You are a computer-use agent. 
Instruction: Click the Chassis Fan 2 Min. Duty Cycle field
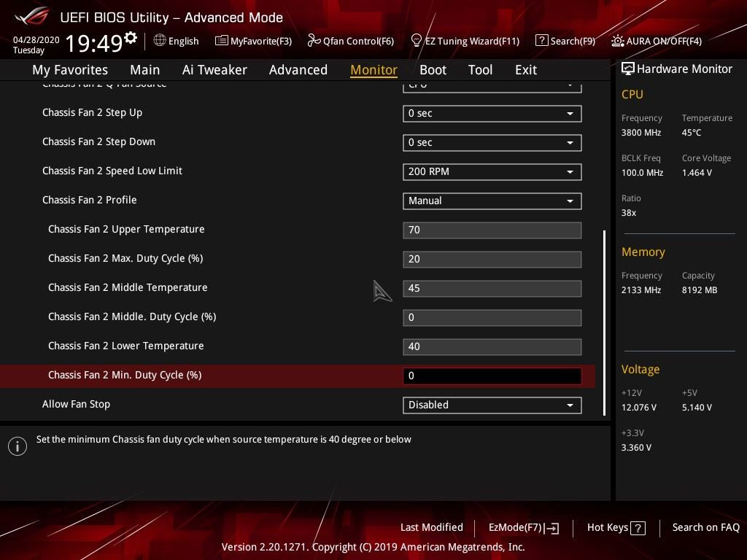(x=492, y=376)
